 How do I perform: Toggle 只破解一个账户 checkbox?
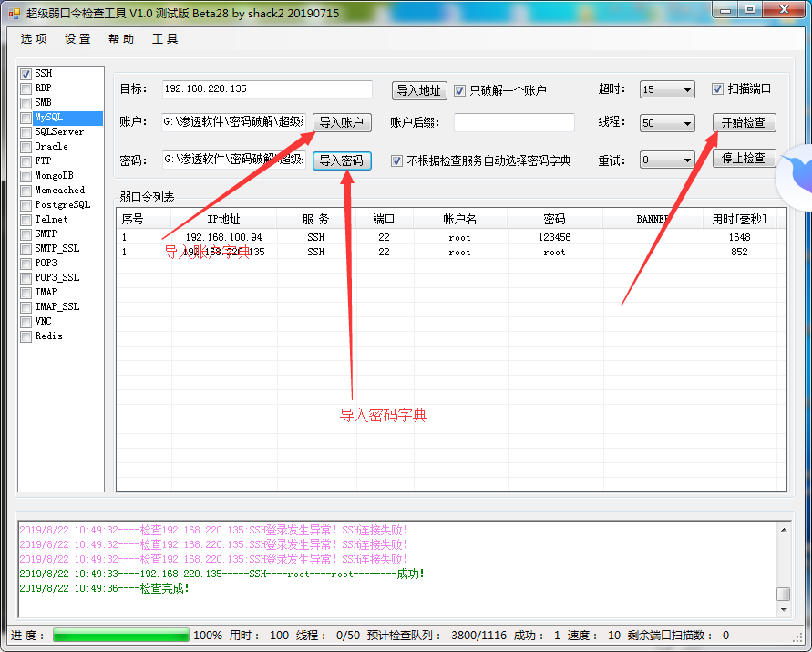tap(459, 90)
